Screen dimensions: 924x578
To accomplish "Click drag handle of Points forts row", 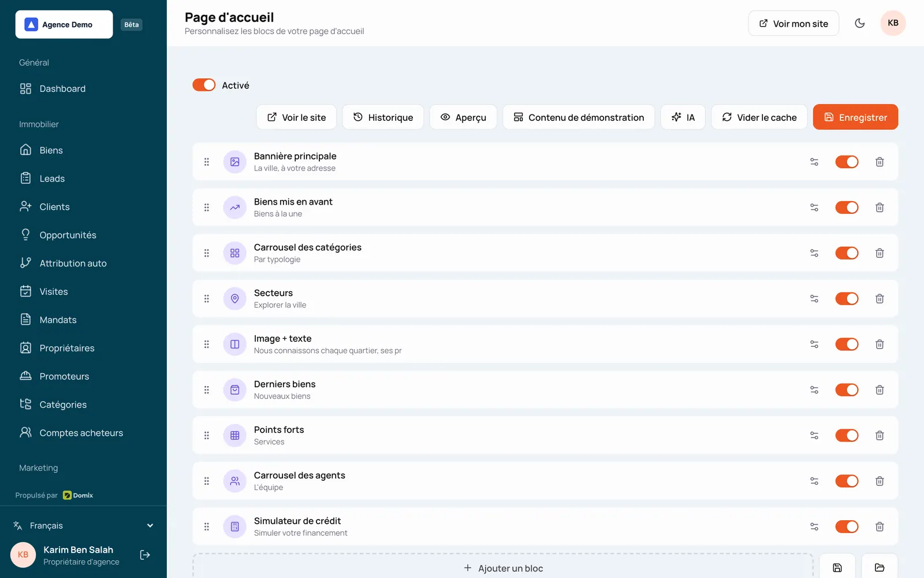I will (207, 435).
